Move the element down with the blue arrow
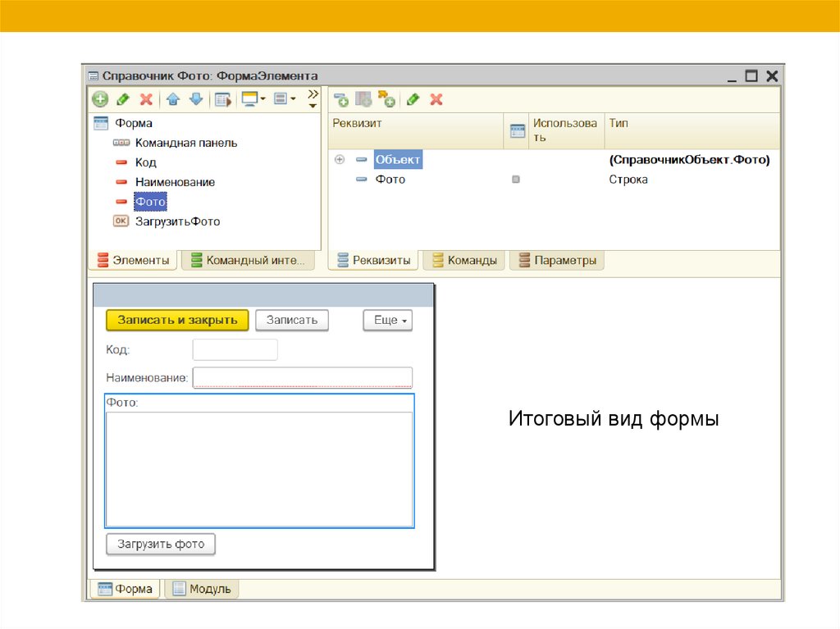 coord(196,99)
